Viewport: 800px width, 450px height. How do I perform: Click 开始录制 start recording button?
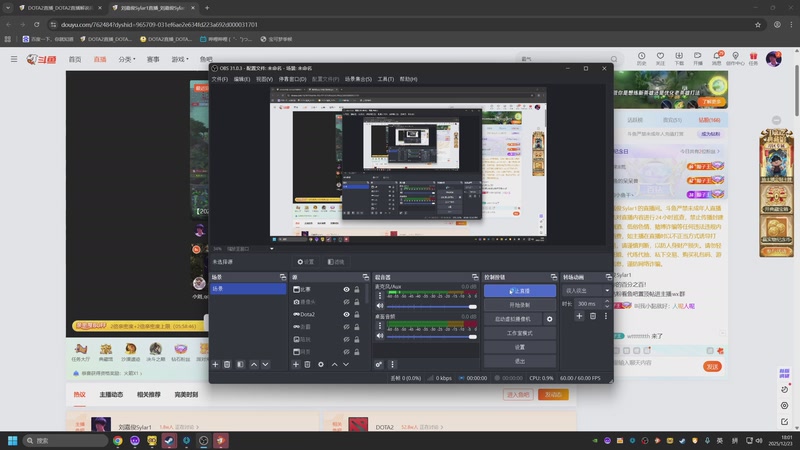pyautogui.click(x=520, y=305)
